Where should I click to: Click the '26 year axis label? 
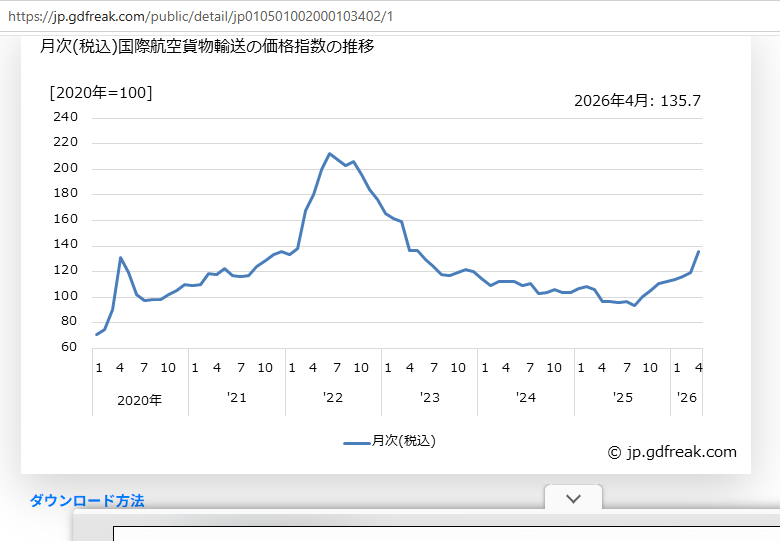point(687,398)
